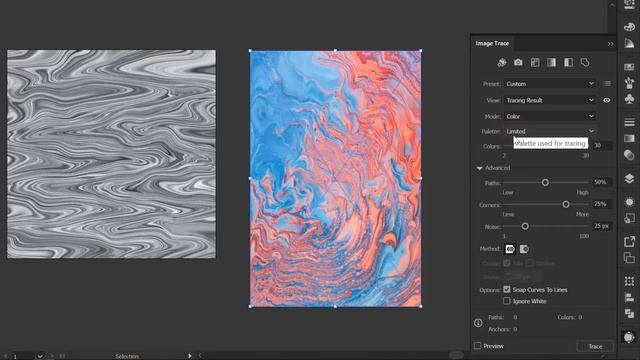Open the Preset dropdown showing Custom
Screen dimensions: 640x360
coord(550,84)
